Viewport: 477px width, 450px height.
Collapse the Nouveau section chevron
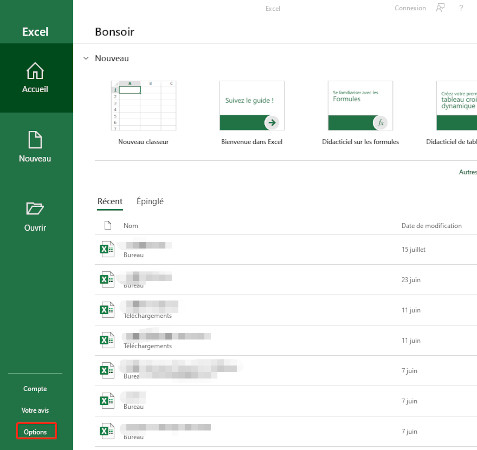click(x=86, y=58)
